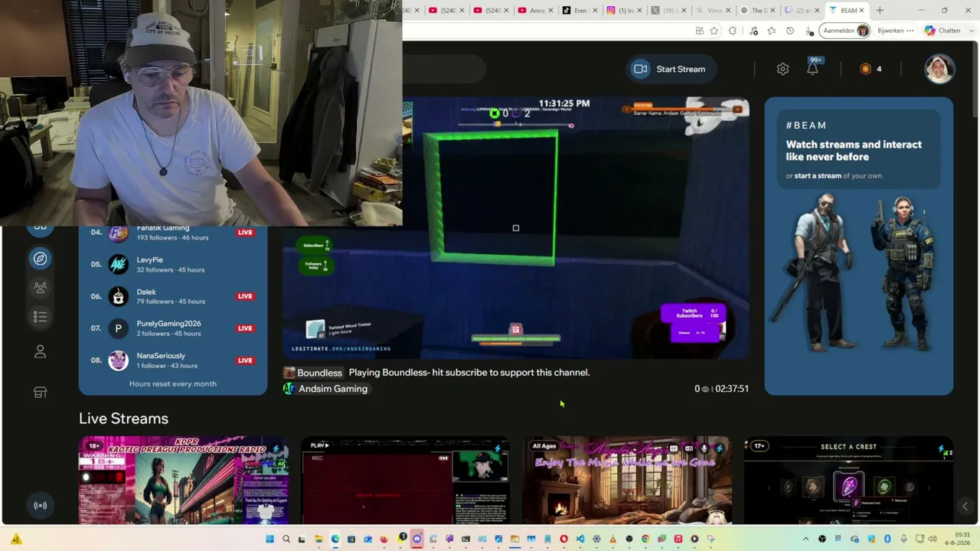Viewport: 980px width, 551px height.
Task: Add this page to favorites star
Action: [714, 31]
